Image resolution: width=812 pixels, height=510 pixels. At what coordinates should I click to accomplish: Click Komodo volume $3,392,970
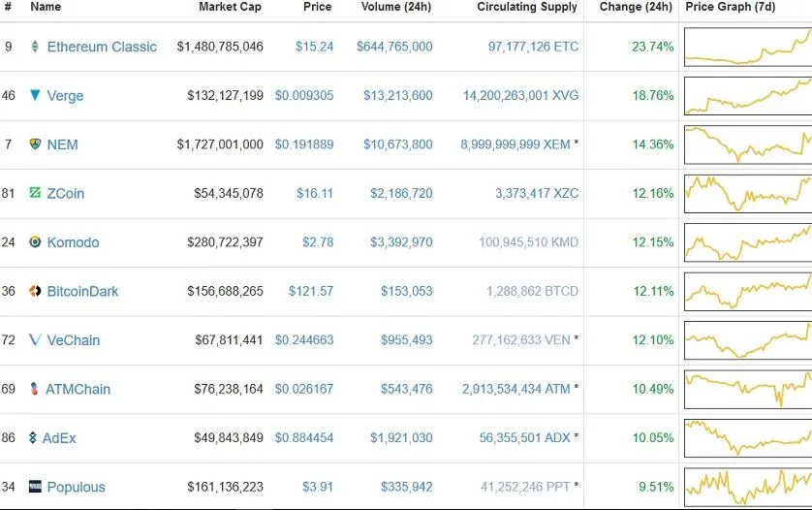tap(401, 242)
